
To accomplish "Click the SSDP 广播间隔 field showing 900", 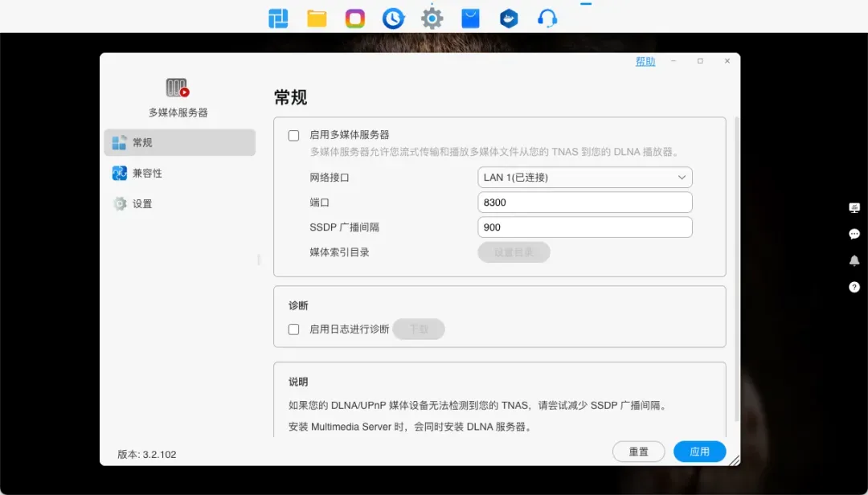I will [585, 227].
